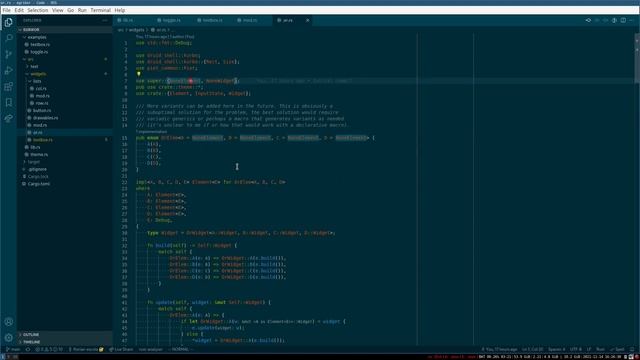Open the Run and Debug view
The height and width of the screenshot is (360, 640).
pyautogui.click(x=9, y=70)
